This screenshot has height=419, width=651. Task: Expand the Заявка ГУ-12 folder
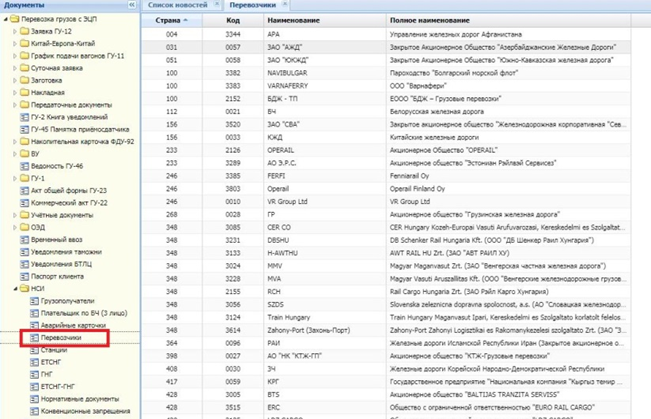point(15,31)
